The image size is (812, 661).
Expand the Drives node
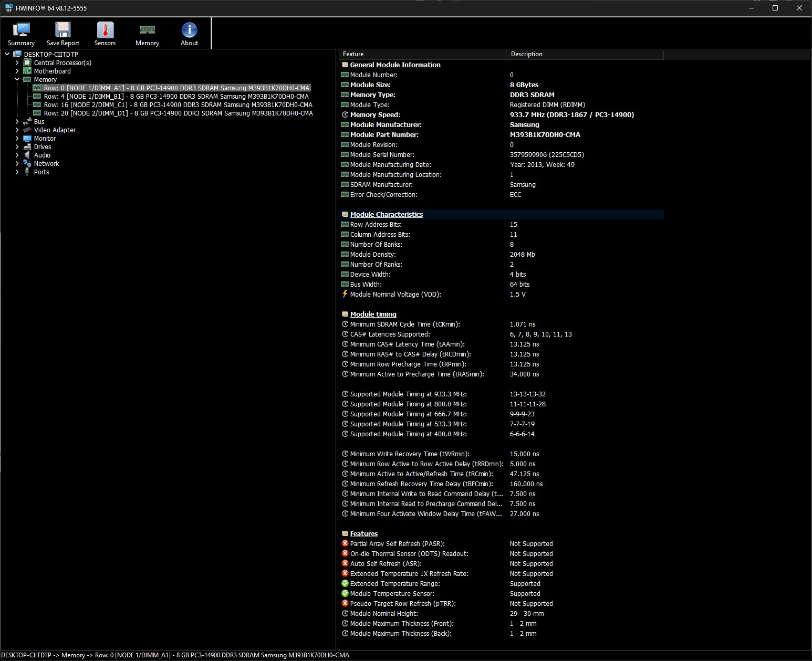(x=17, y=146)
